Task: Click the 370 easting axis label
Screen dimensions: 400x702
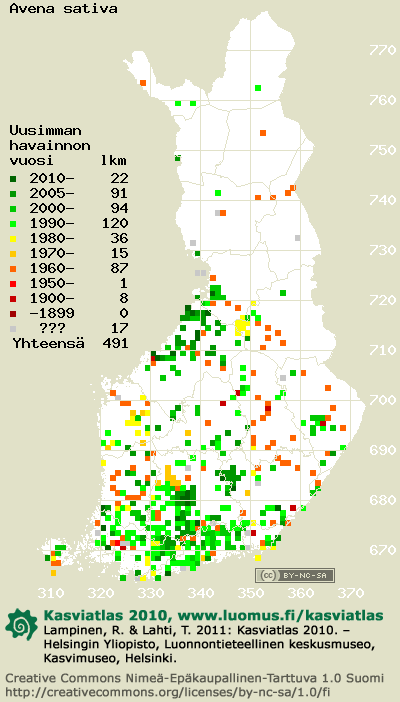Action: (350, 594)
